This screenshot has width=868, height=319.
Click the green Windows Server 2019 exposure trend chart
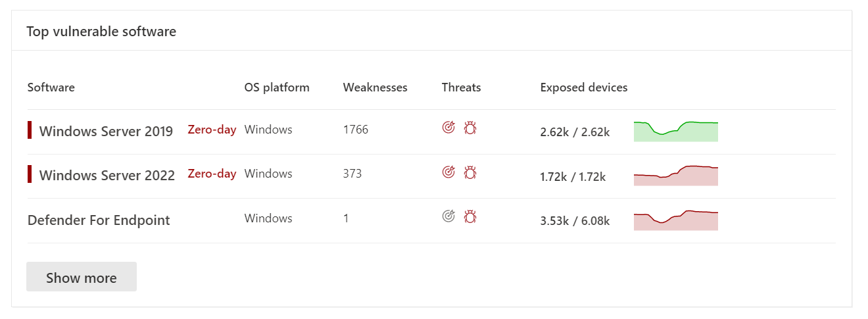[x=675, y=132]
